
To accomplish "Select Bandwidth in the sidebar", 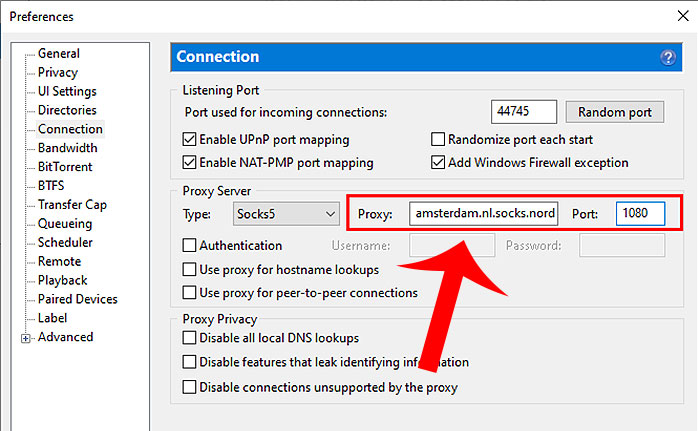I will (67, 148).
